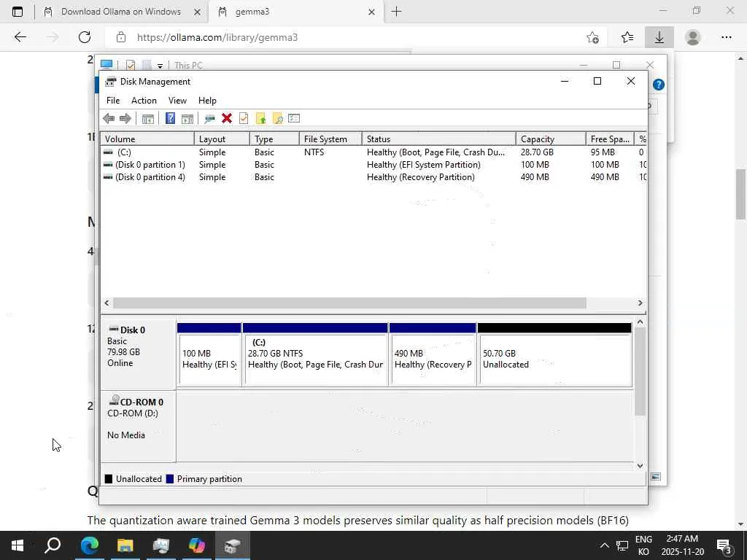
Task: Click the browser Back arrow
Action: pyautogui.click(x=20, y=37)
